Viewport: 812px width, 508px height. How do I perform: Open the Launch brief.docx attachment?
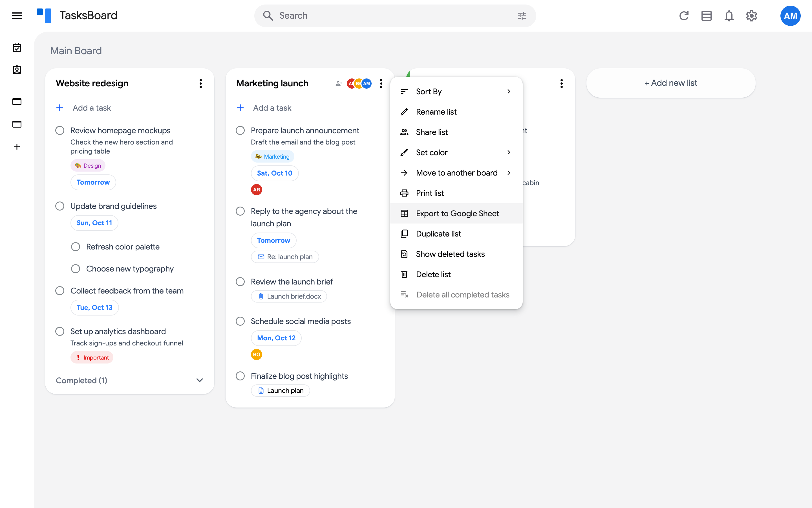point(289,296)
